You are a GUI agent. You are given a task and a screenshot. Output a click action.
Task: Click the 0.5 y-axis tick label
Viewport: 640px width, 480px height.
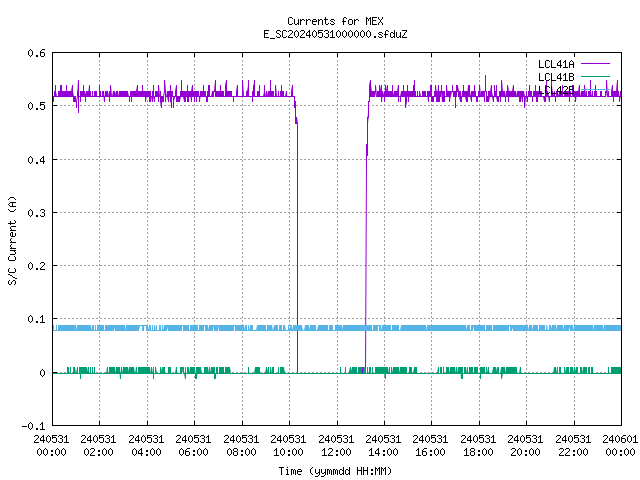(37, 106)
